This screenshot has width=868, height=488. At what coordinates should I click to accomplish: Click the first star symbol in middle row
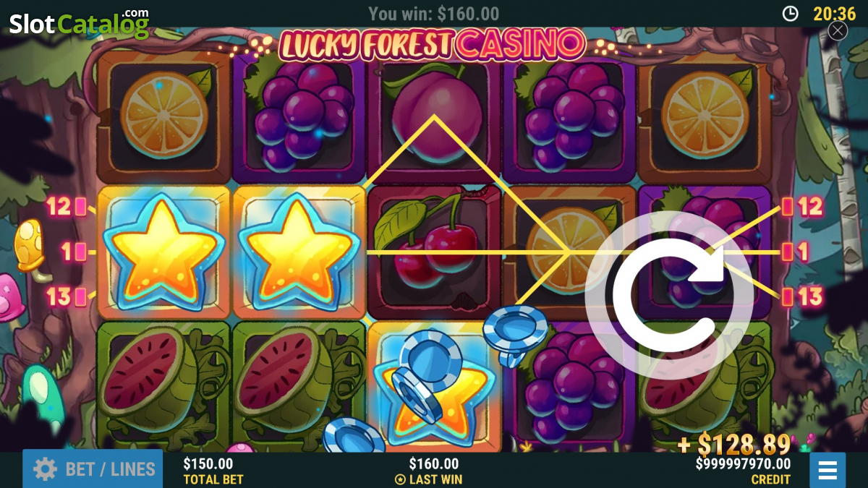click(164, 252)
